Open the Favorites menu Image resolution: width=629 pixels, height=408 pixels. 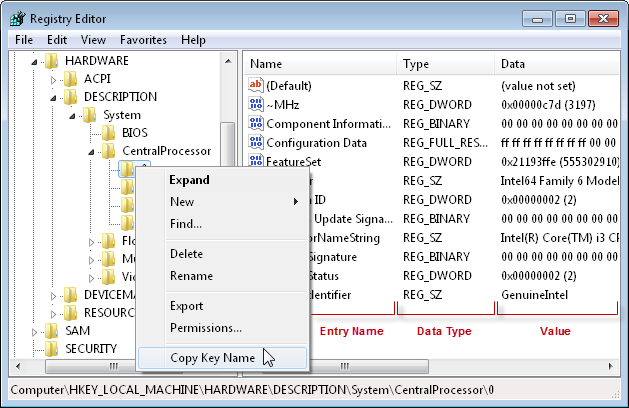click(143, 40)
